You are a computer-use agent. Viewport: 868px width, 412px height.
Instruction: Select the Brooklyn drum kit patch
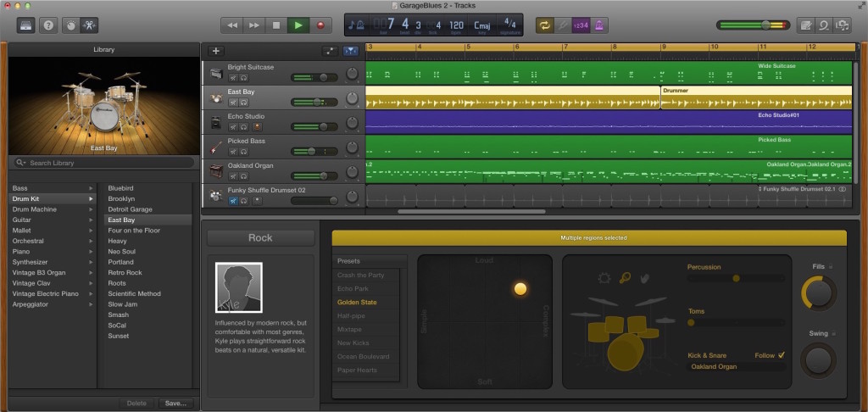pos(121,199)
